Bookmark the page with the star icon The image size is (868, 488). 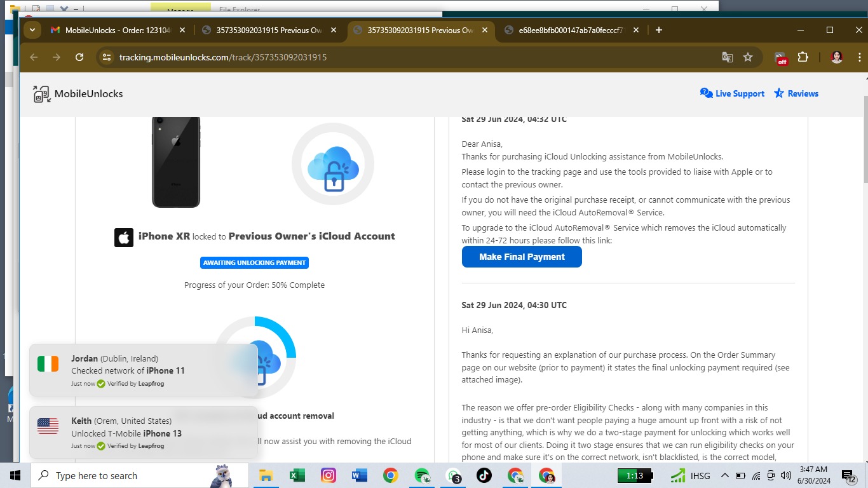(x=748, y=57)
